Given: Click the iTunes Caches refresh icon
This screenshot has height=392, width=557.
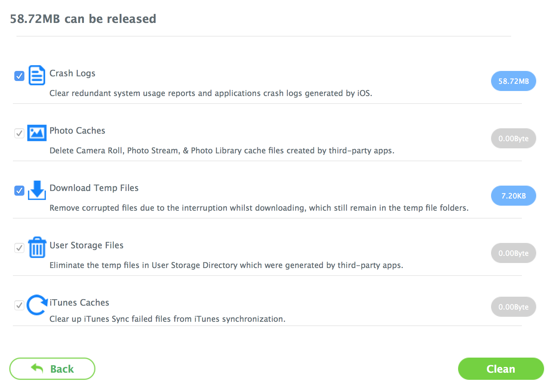Looking at the screenshot, I should (x=37, y=305).
